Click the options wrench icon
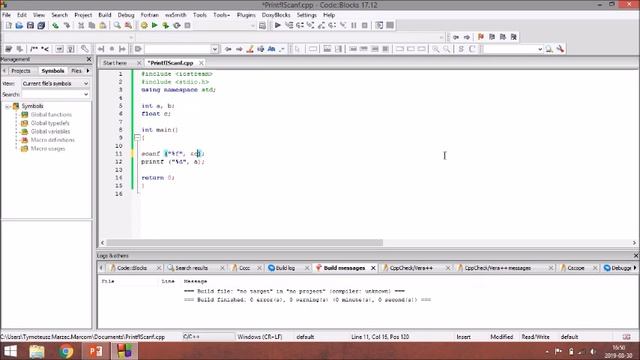Screen dimensions: 640x360 (560, 49)
